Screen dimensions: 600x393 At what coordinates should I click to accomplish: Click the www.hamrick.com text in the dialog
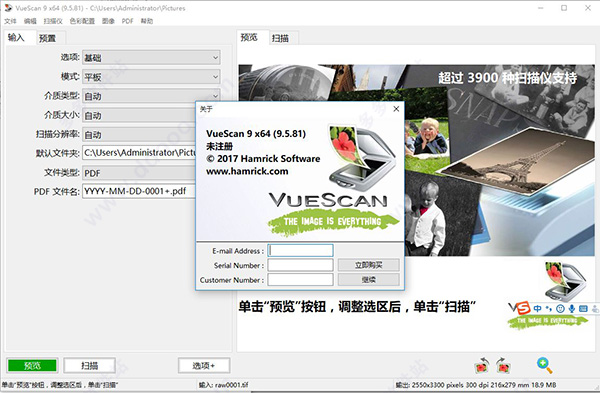[247, 171]
